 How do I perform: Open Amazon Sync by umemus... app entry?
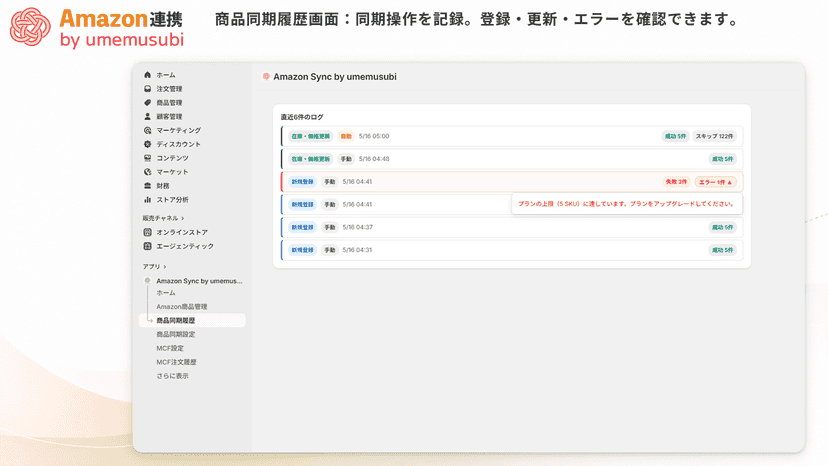[x=199, y=281]
